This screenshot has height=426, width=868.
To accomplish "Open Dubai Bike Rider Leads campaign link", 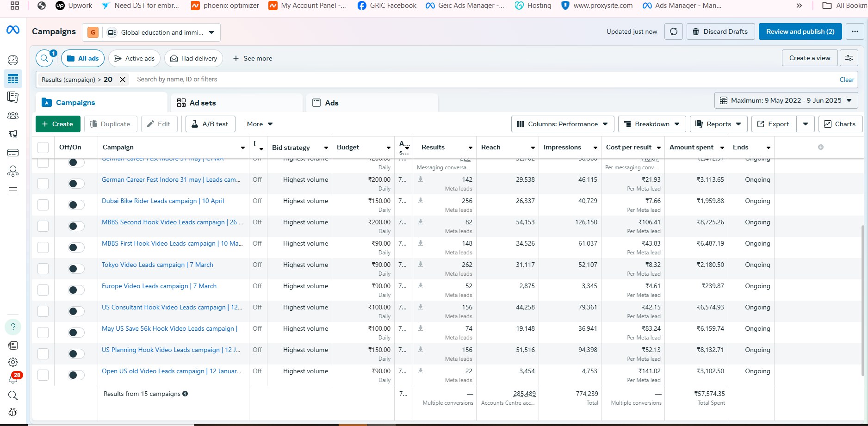I will [x=163, y=201].
